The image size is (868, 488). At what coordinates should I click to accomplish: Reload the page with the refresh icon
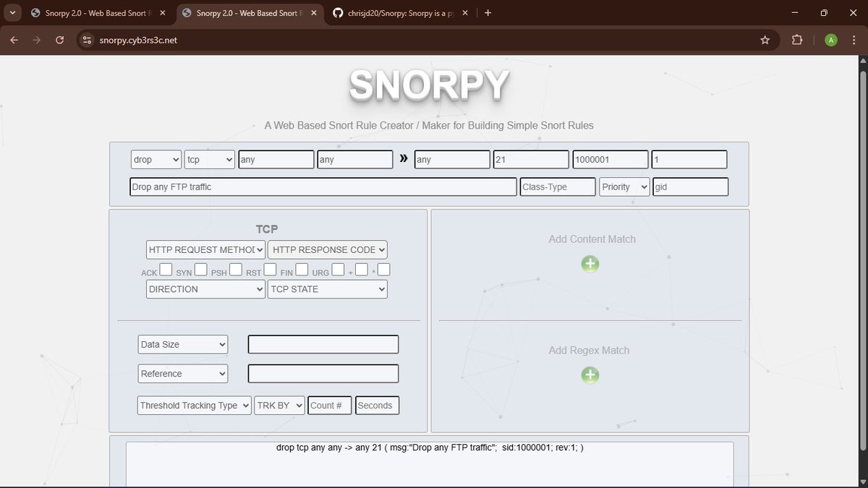(x=60, y=40)
